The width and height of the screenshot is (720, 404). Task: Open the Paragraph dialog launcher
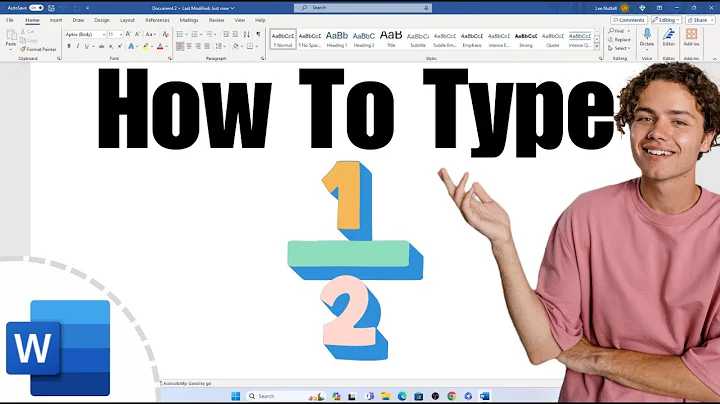point(263,59)
